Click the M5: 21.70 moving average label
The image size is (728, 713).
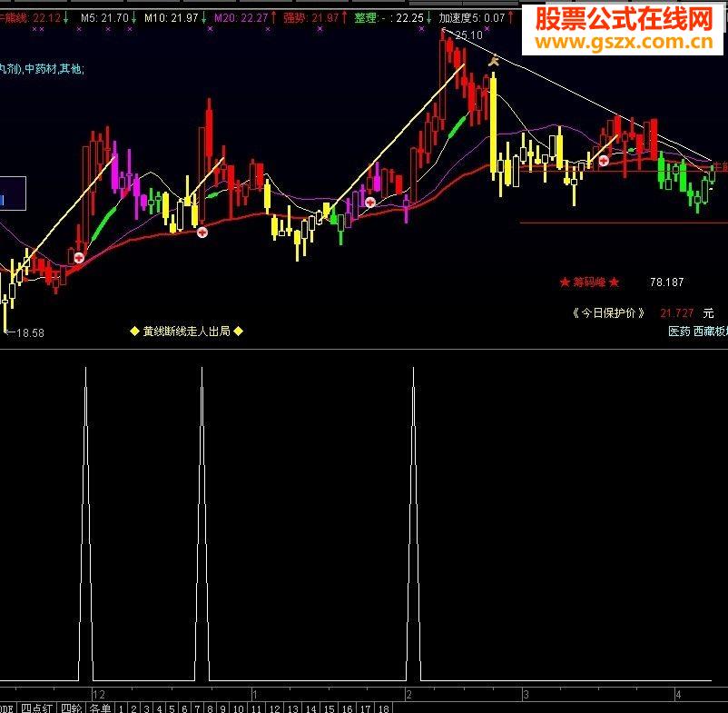pyautogui.click(x=104, y=18)
